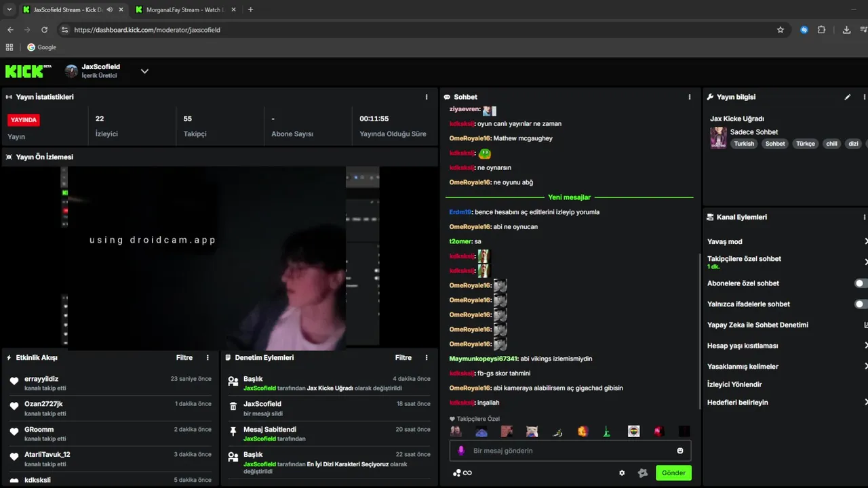Open browser apps grid icon
This screenshot has width=868, height=488.
coord(9,47)
